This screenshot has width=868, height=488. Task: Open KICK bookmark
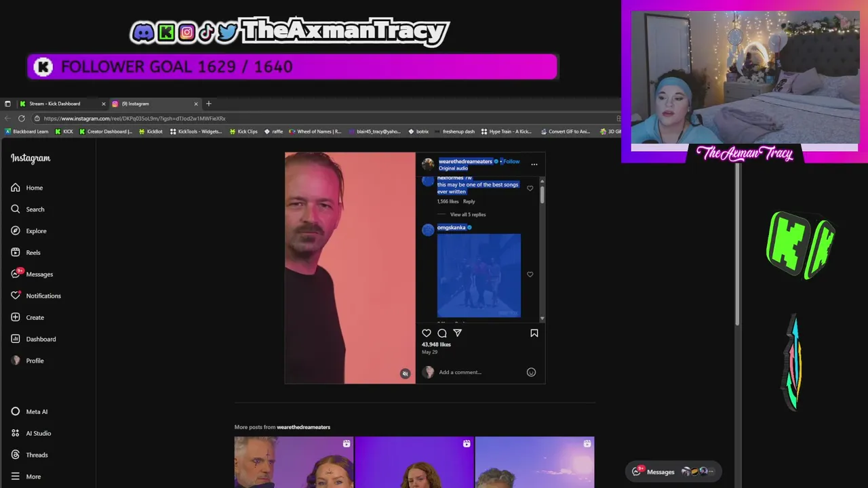tap(64, 131)
